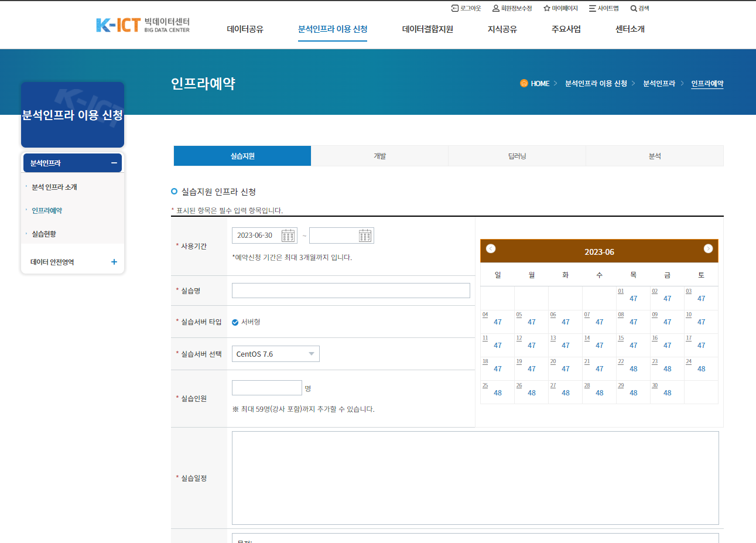Go to previous month in calendar
Screen dimensions: 756x543
491,248
